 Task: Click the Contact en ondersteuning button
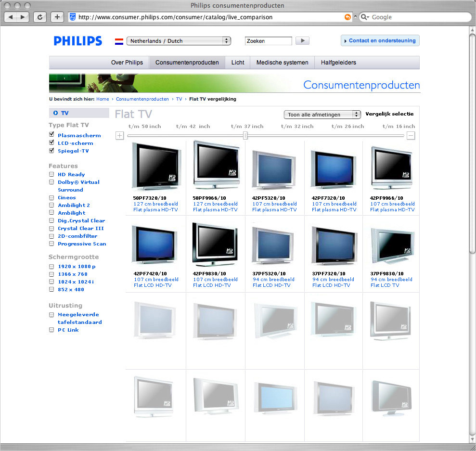point(380,40)
